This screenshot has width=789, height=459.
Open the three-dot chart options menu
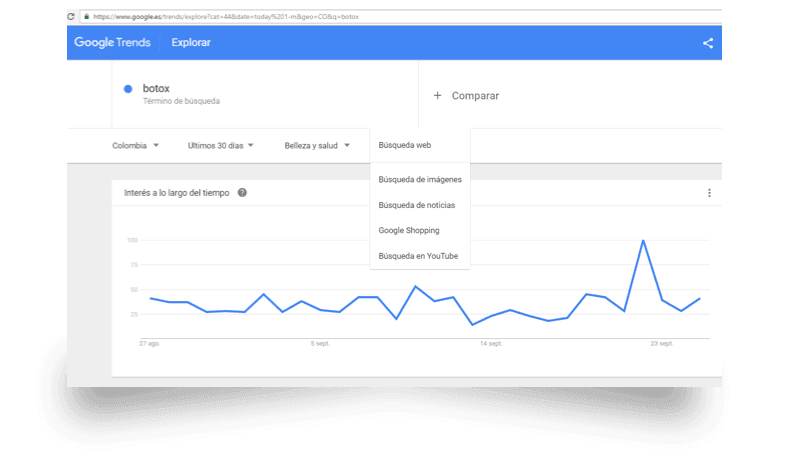pyautogui.click(x=709, y=193)
